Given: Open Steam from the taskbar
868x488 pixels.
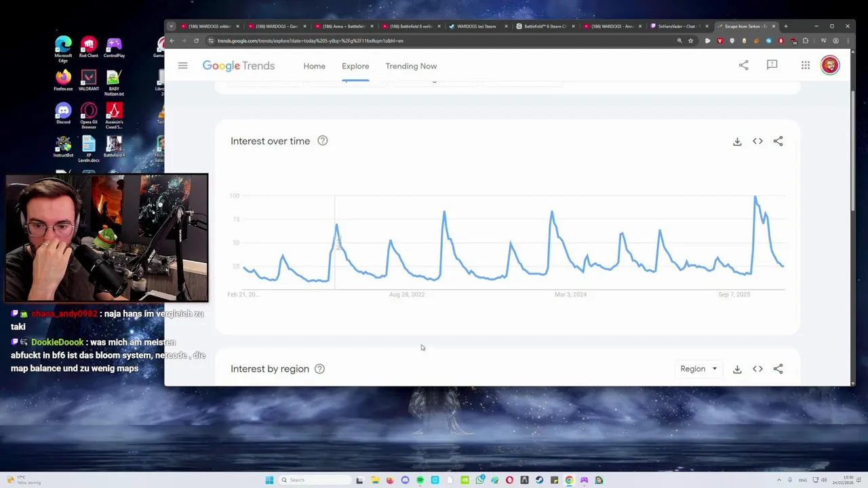Looking at the screenshot, I should (x=539, y=481).
